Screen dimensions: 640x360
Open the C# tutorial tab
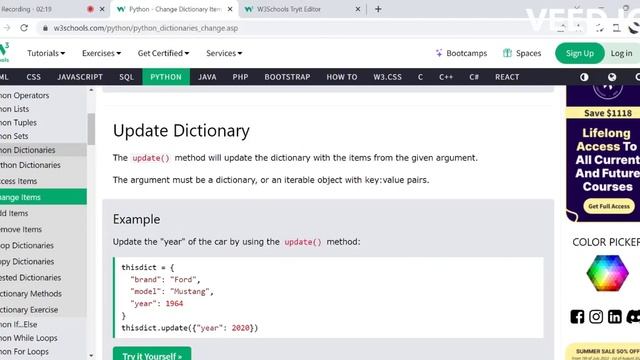[474, 77]
